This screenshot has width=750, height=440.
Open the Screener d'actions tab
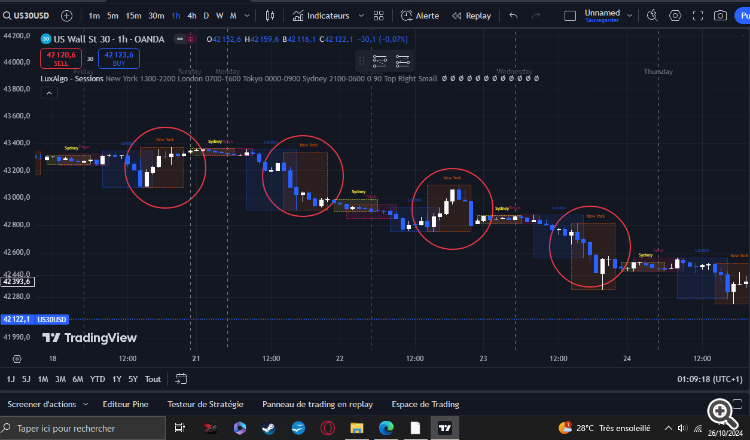click(x=42, y=404)
